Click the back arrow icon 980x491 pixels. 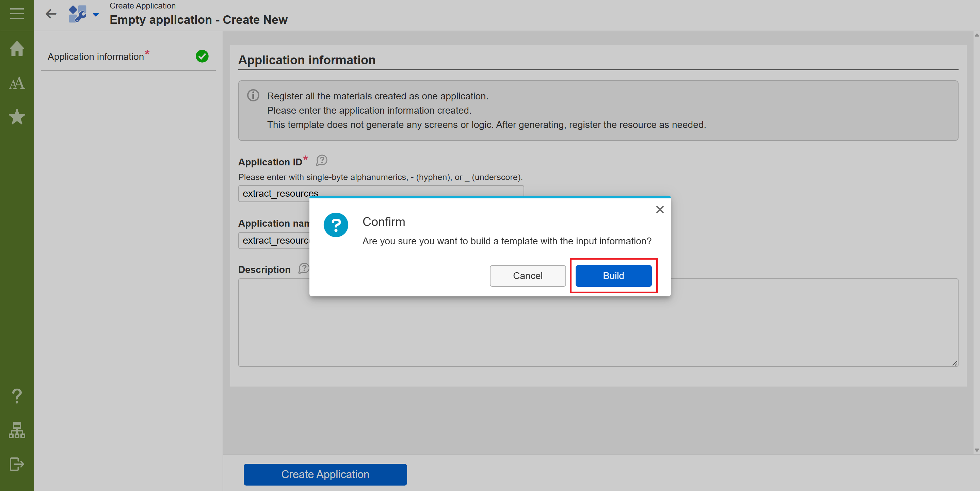[51, 14]
